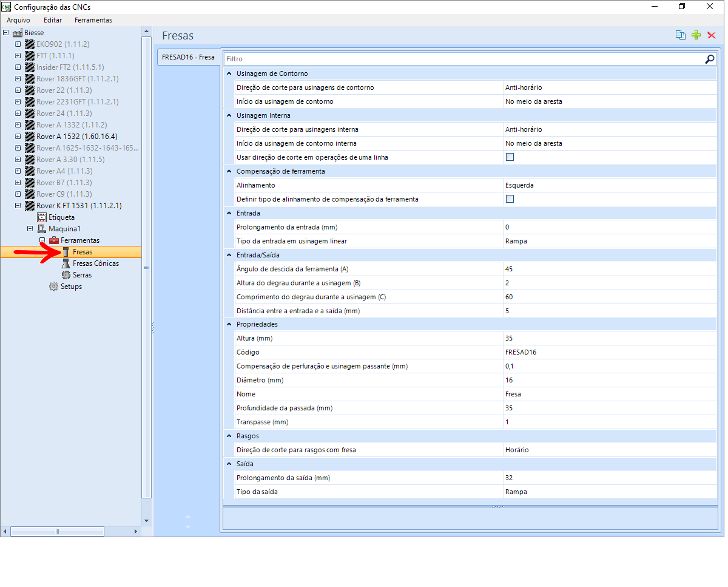Click the Biesse factory icon

point(18,33)
